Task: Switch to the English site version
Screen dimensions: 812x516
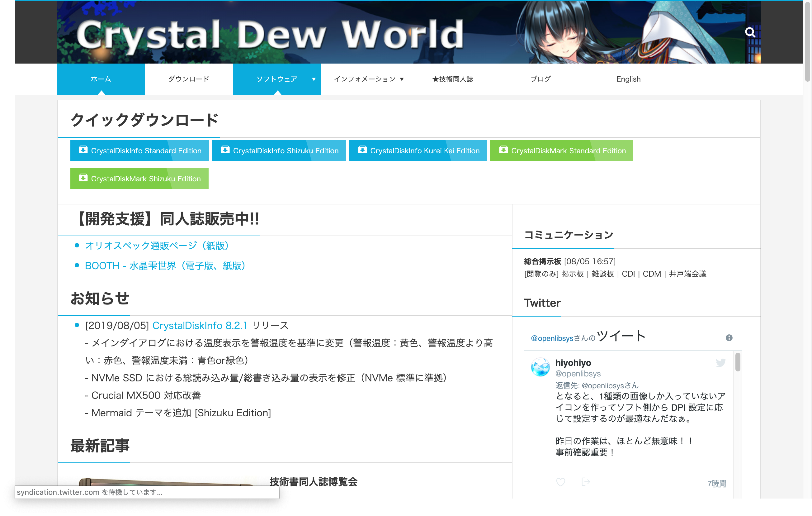Action: pos(628,79)
